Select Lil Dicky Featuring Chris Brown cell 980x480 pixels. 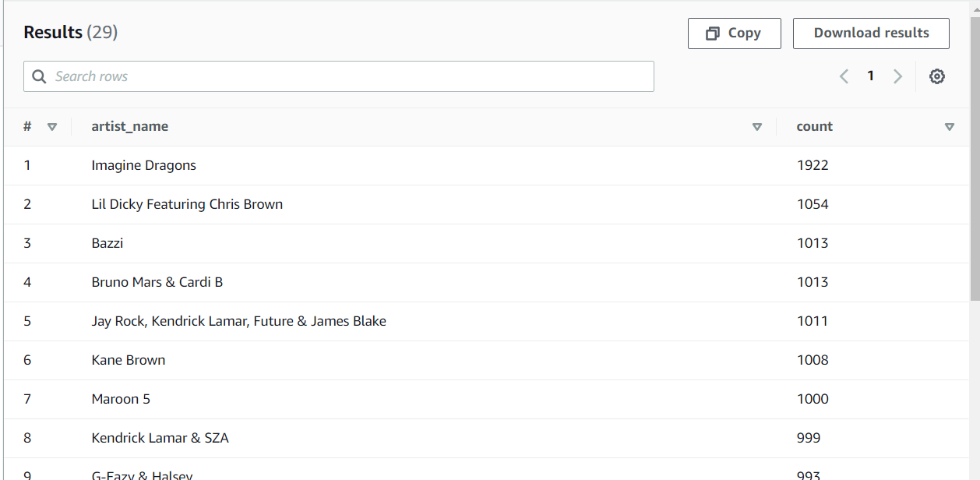tap(187, 204)
